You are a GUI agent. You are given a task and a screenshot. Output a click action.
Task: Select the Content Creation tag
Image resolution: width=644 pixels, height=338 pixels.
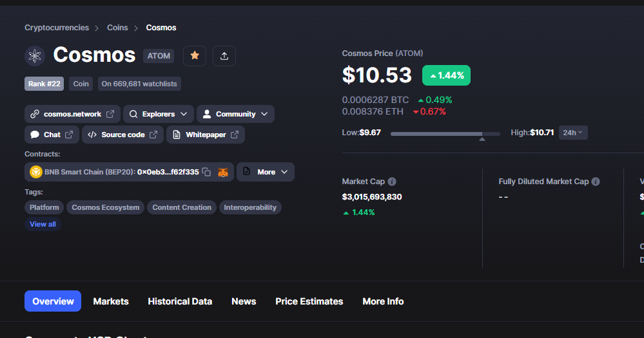[x=182, y=207]
